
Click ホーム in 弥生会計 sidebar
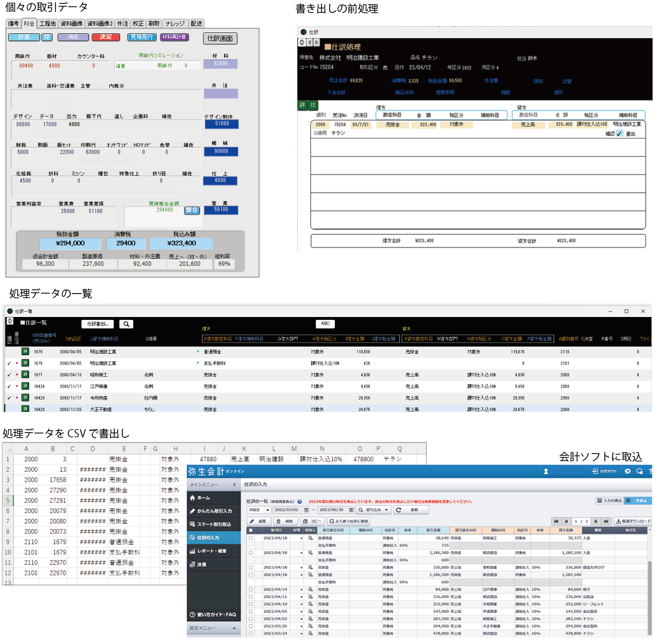tap(214, 498)
